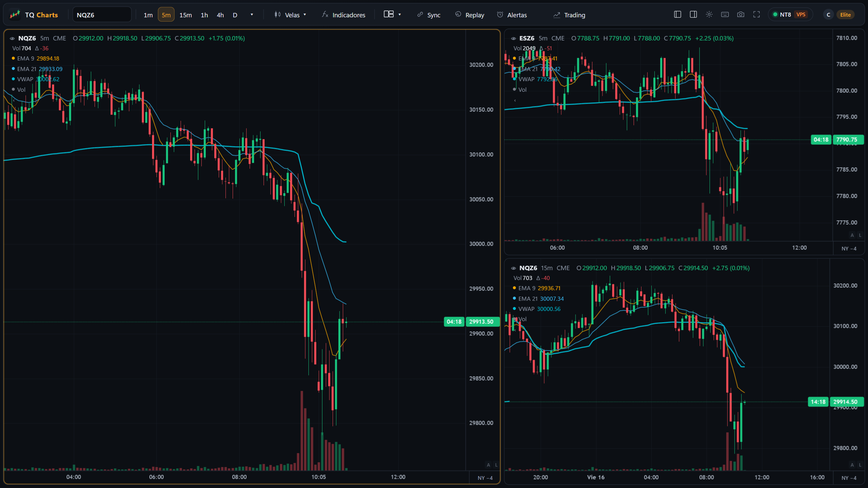This screenshot has width=868, height=488.
Task: Collapse the ESZ6 indicator legend chevron
Action: coord(515,101)
